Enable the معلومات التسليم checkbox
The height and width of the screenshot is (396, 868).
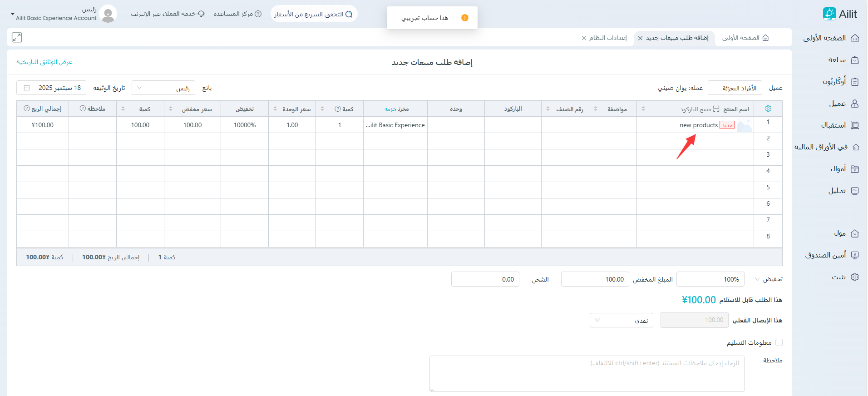[779, 342]
